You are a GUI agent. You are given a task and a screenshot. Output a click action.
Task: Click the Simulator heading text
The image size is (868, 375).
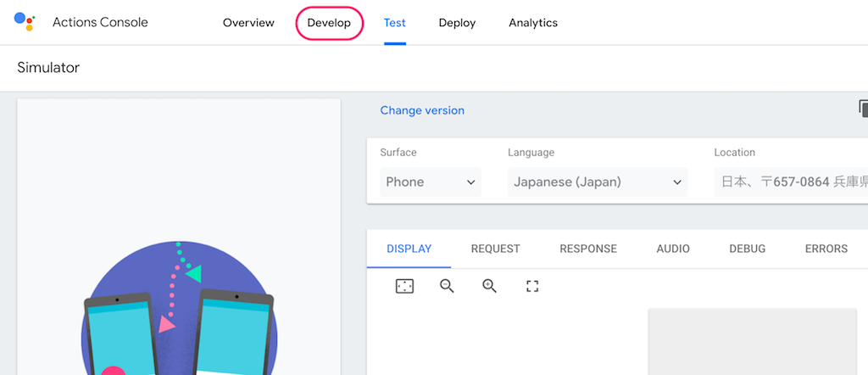pos(48,68)
